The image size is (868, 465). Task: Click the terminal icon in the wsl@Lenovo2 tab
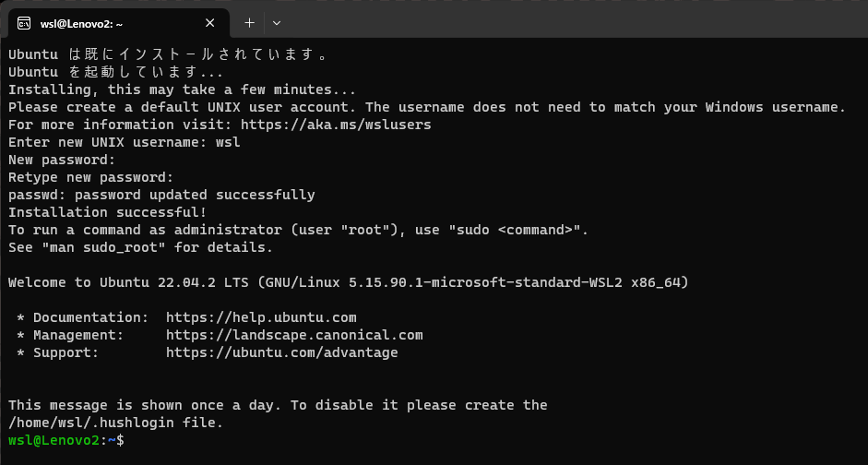pyautogui.click(x=24, y=23)
